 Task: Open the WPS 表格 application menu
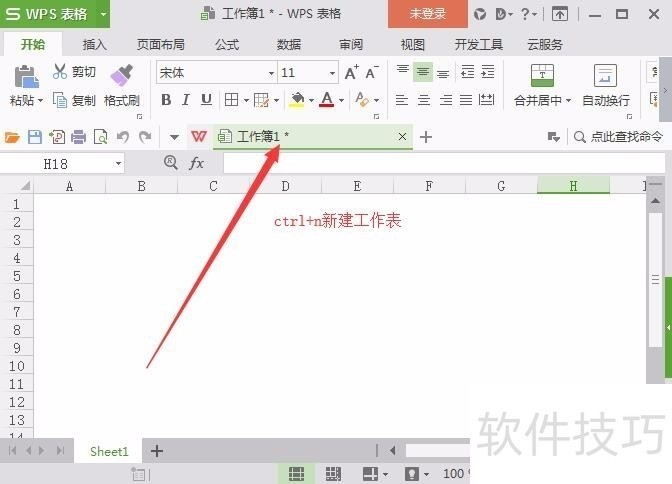(x=55, y=14)
